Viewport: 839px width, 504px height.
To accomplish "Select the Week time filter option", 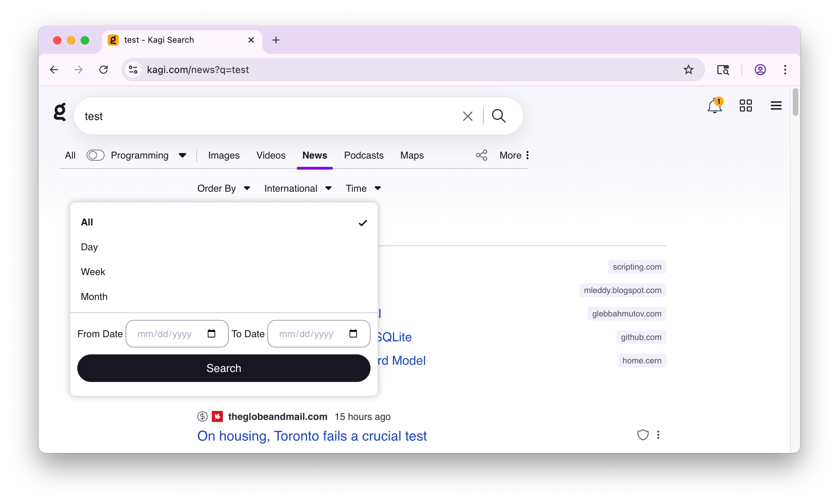I will 93,272.
